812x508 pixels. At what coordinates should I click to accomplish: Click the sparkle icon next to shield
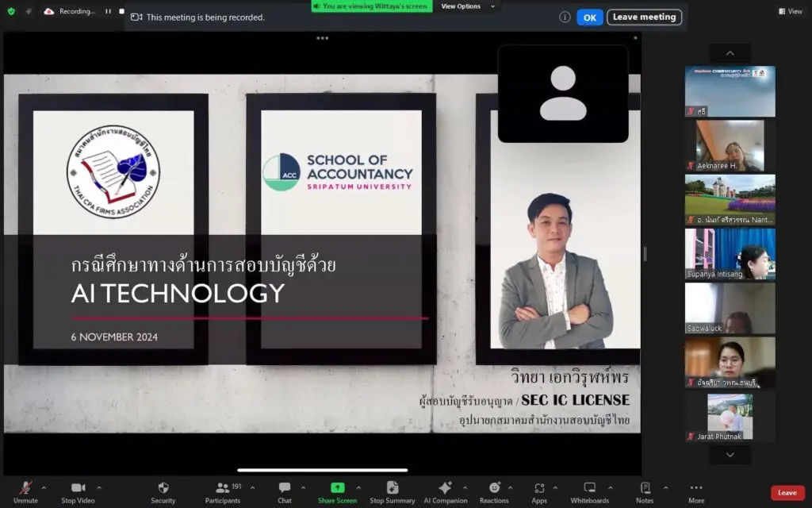click(x=29, y=11)
